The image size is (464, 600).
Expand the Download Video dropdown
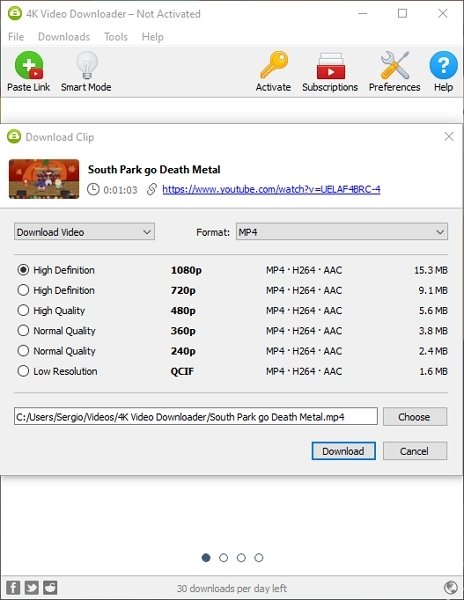(85, 232)
